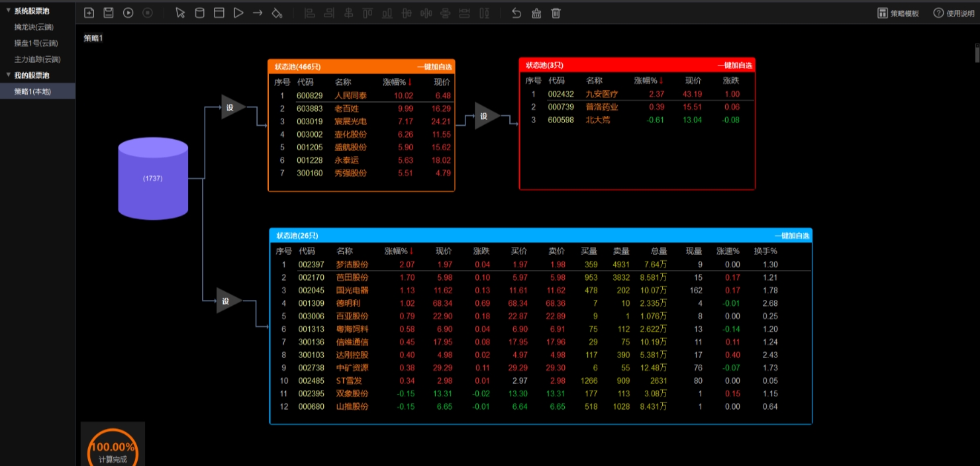Viewport: 980px width, 466px height.
Task: Click the purple database cylinder (1737)
Action: 153,179
